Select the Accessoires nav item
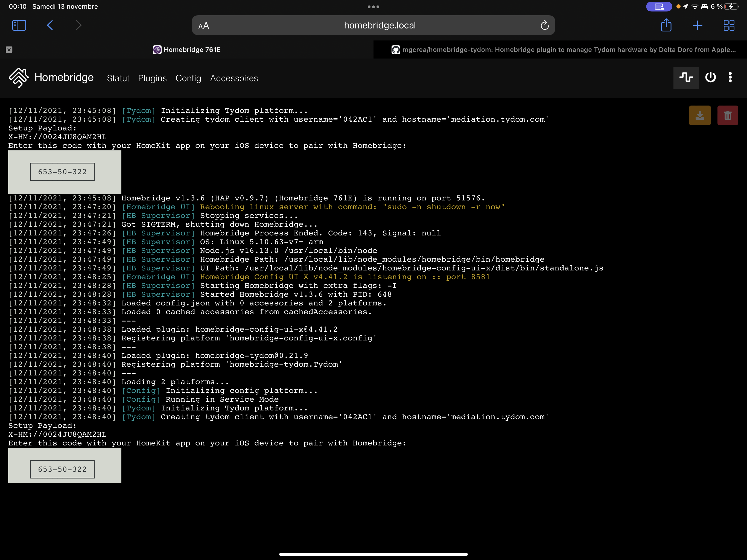 234,78
